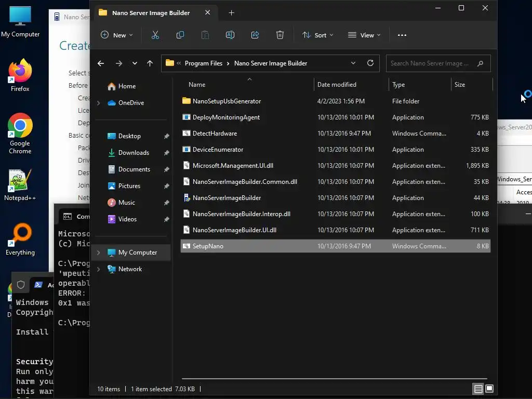Open the Sort dropdown menu
Screen dimensions: 532x399
(x=317, y=35)
